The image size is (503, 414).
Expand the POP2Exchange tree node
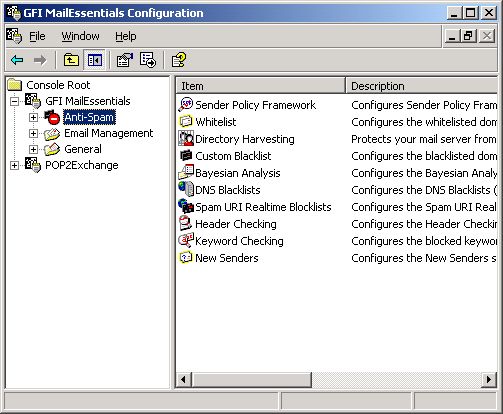tap(14, 165)
